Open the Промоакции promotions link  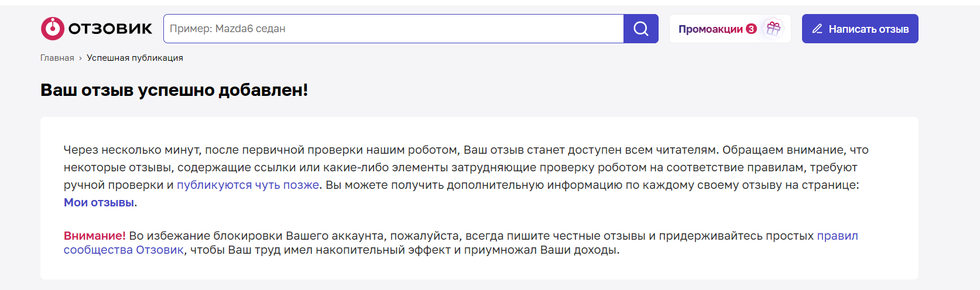[710, 29]
